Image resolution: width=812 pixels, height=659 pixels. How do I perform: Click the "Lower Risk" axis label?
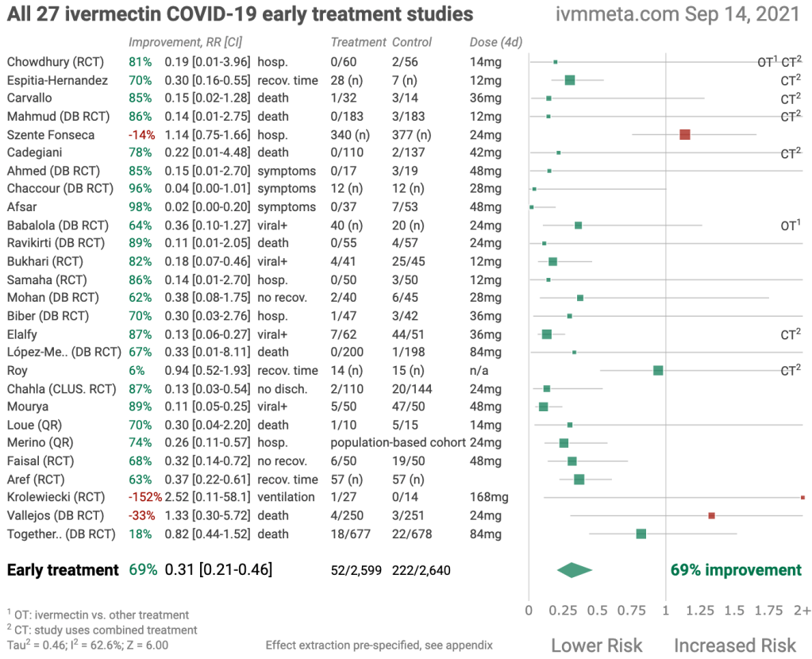click(597, 645)
